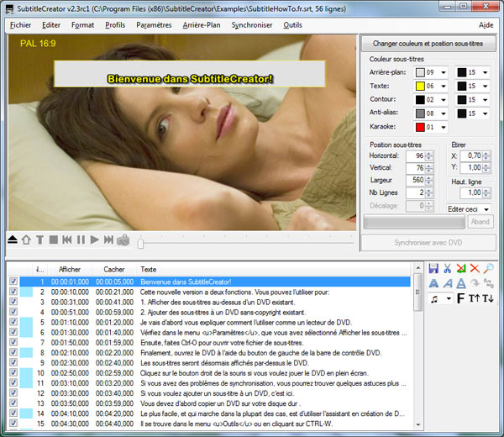
Task: Click the red Karaoke color swatch
Action: [x=420, y=128]
